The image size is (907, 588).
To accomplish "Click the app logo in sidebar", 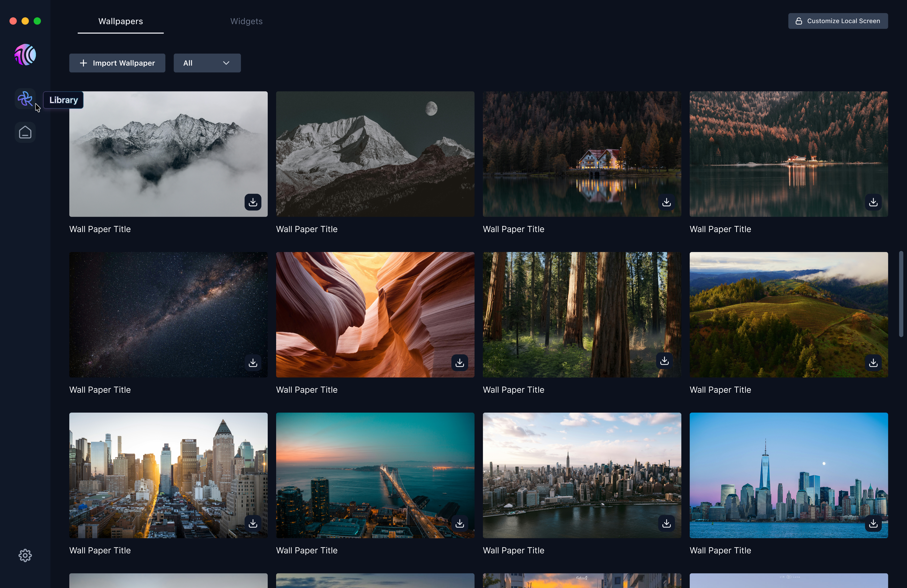I will (25, 55).
